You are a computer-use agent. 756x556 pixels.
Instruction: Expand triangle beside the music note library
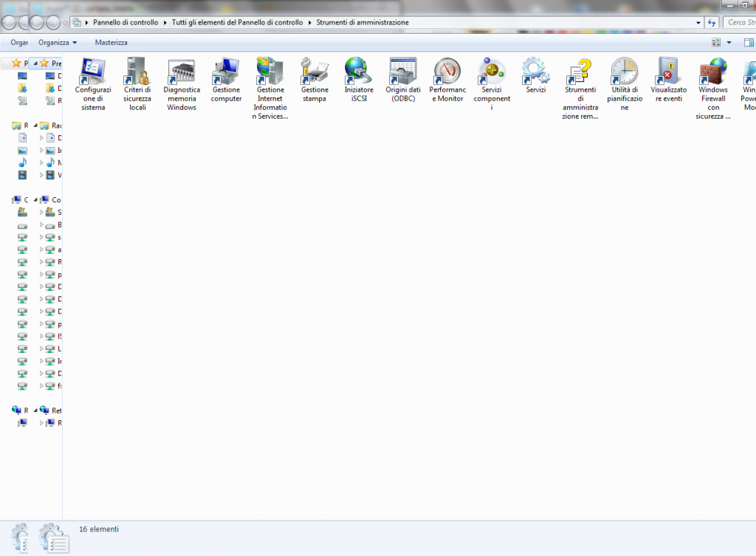(41, 162)
